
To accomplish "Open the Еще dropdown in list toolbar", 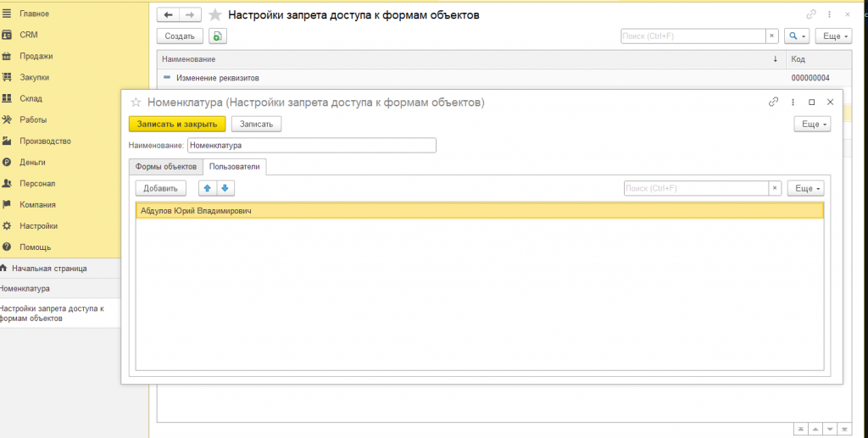I will (x=834, y=36).
